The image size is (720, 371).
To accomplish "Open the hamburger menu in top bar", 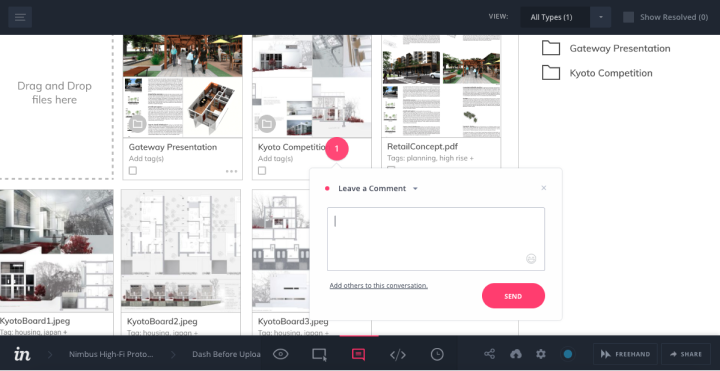I will click(20, 17).
